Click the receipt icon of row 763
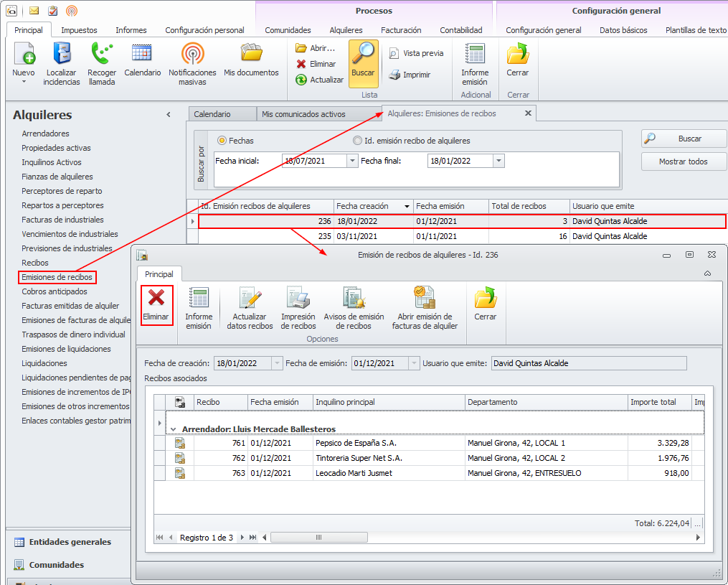Screen dimensions: 728x585 180,473
